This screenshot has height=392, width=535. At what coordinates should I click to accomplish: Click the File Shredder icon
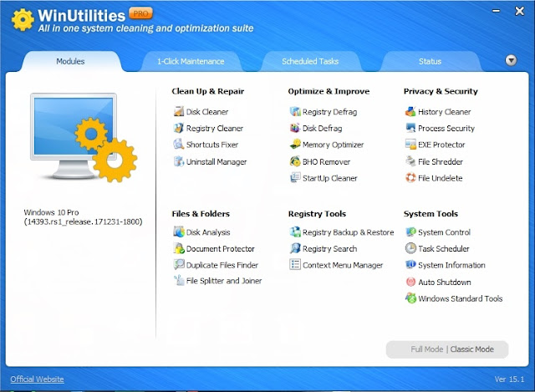pos(410,161)
